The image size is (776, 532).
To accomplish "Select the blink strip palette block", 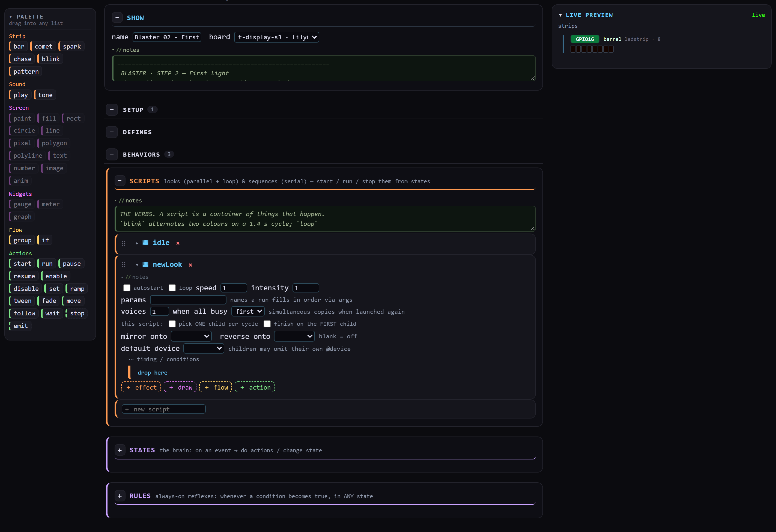I will point(50,59).
